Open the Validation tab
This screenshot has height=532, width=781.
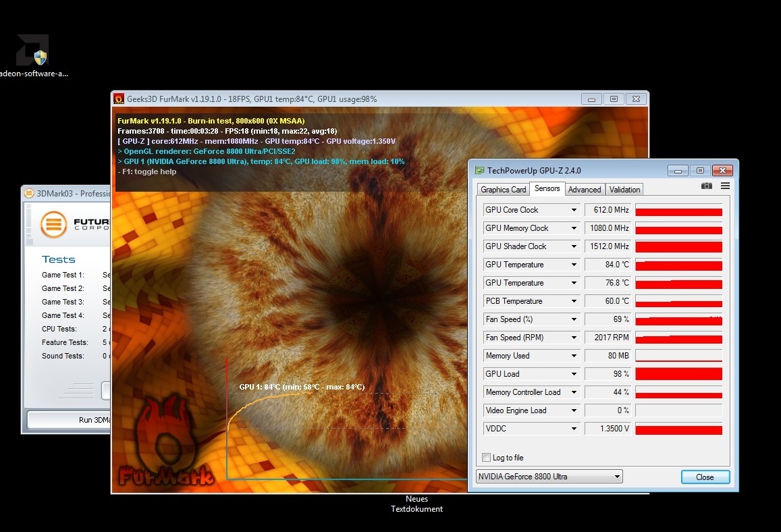pyautogui.click(x=624, y=190)
